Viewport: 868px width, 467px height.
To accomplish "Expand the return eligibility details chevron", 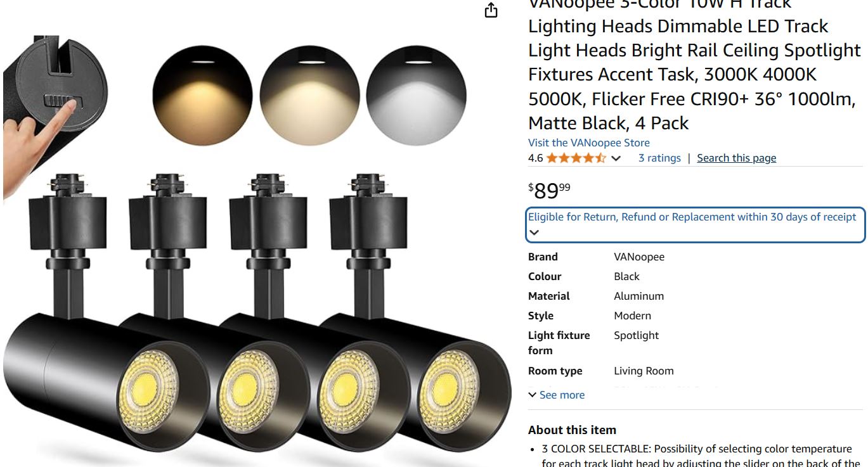I will (x=534, y=233).
